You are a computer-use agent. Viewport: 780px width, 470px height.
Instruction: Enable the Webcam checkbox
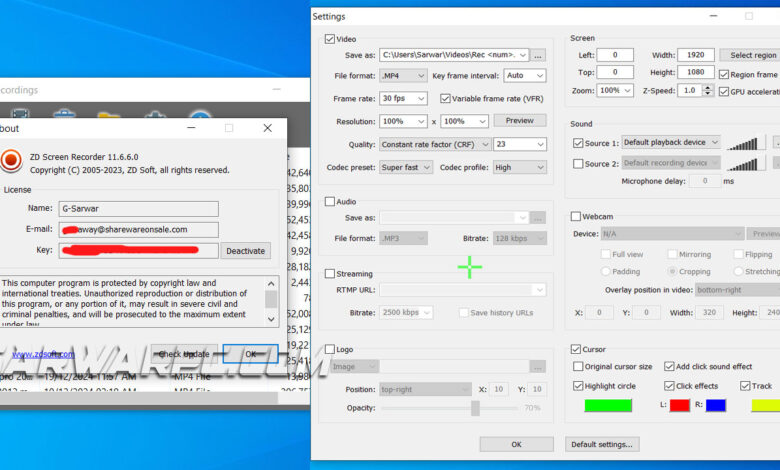tap(576, 216)
